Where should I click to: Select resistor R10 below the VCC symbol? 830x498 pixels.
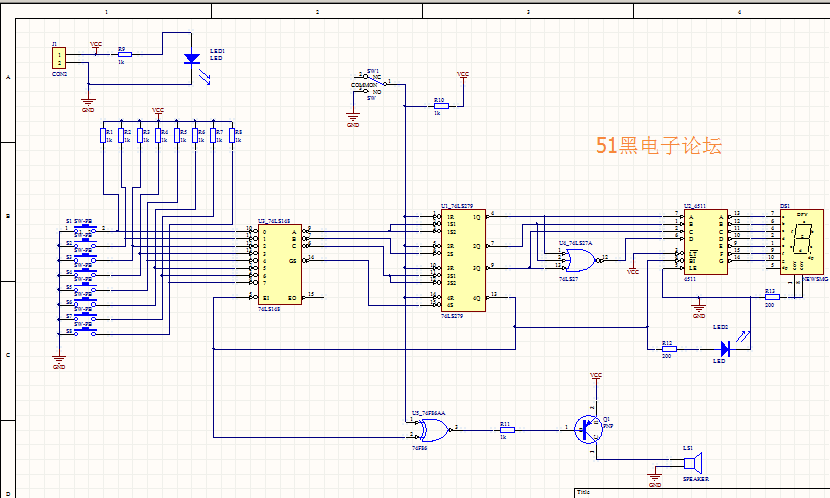441,106
